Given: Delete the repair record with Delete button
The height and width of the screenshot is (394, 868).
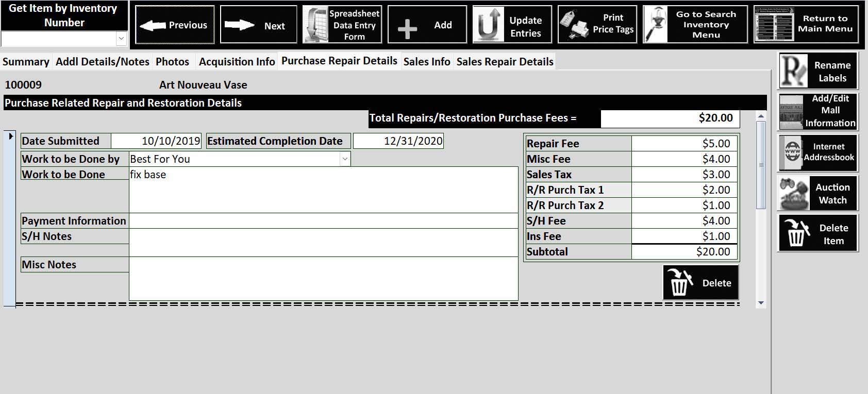Looking at the screenshot, I should click(700, 283).
